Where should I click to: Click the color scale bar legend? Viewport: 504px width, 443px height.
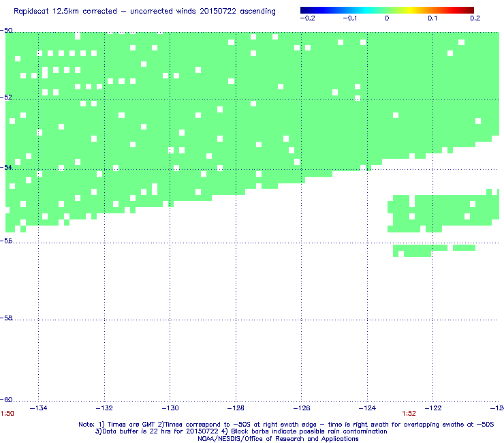tap(387, 10)
